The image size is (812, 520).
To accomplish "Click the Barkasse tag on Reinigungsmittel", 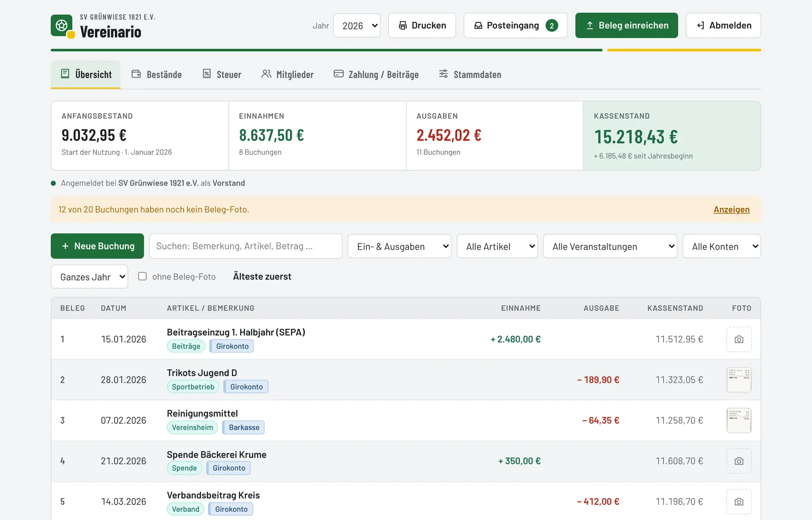I will (x=244, y=427).
